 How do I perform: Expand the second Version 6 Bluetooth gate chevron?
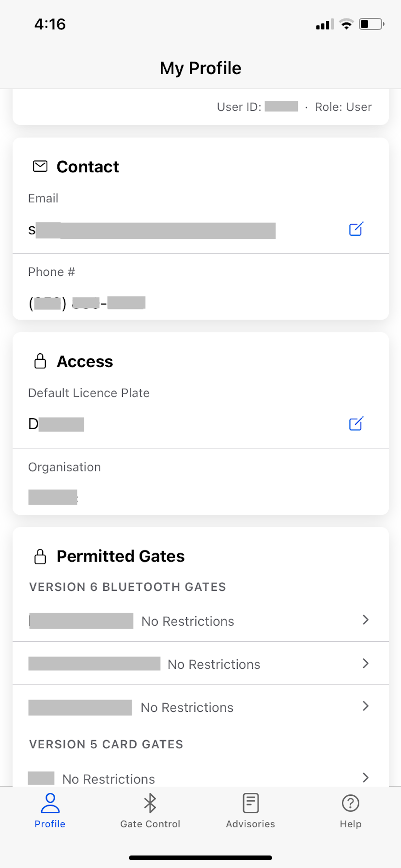point(365,663)
